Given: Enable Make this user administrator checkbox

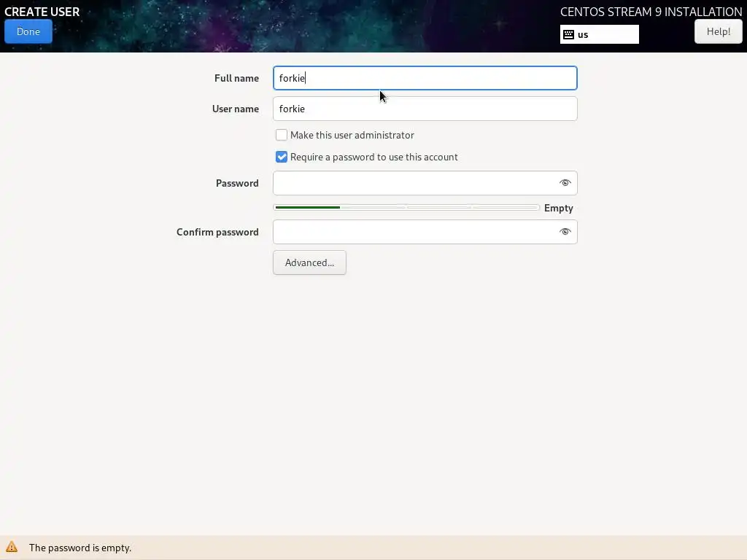Looking at the screenshot, I should [x=282, y=135].
